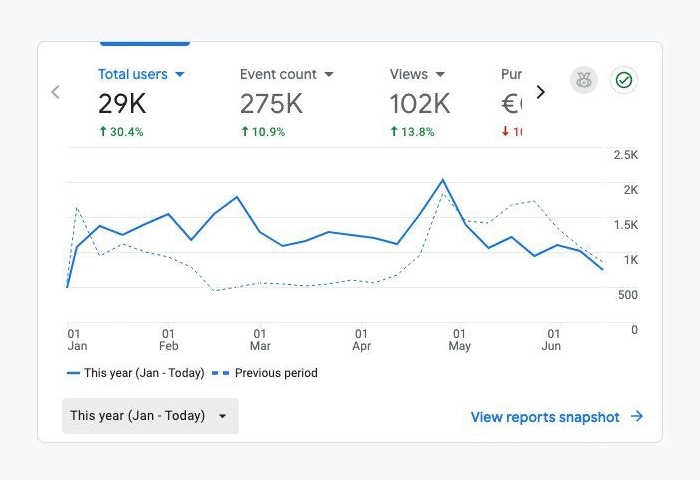Open the This year (Jan - Today) date selector
Screen dimensions: 700x480
coord(150,416)
